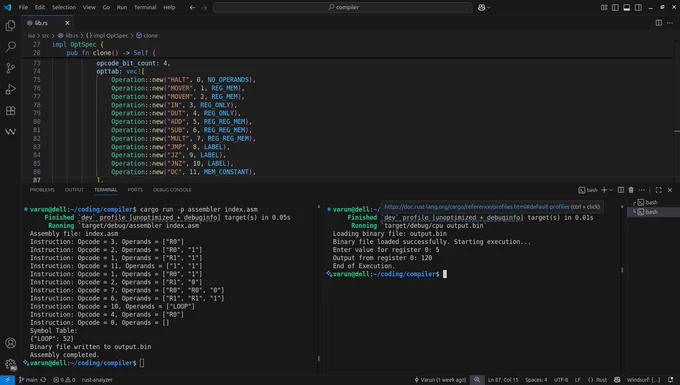Image resolution: width=680 pixels, height=385 pixels.
Task: Open the Accounts menu in activity bar
Action: [10, 343]
